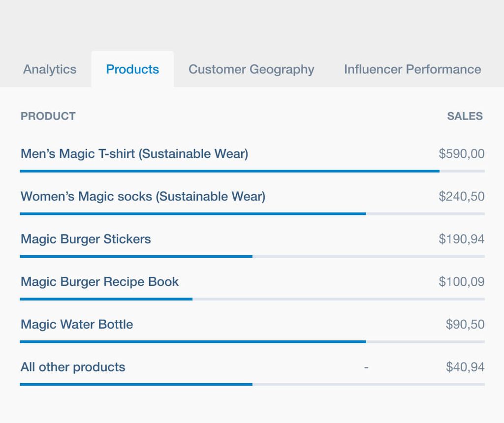Screen dimensions: 504x423
Task: Select the Products tab
Action: [x=132, y=69]
